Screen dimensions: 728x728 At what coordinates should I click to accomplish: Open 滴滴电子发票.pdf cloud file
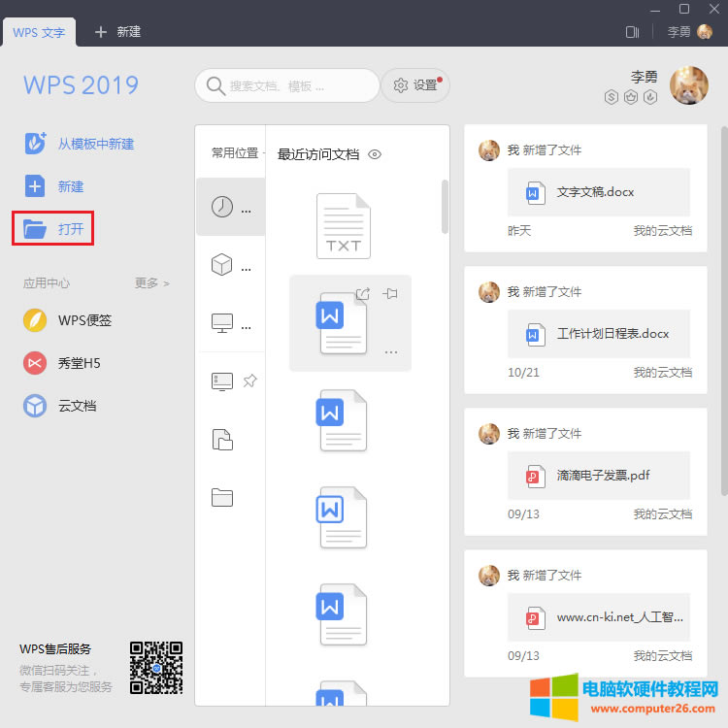pos(599,476)
